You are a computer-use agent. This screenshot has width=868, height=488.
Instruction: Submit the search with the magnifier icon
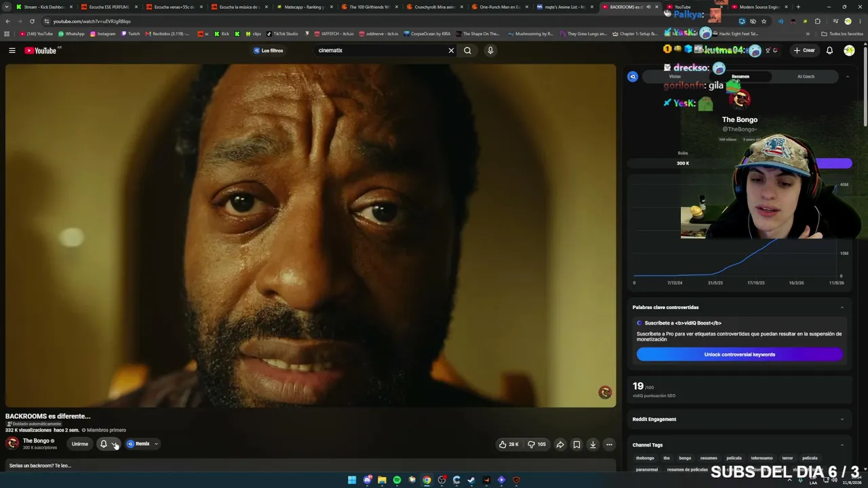(467, 50)
